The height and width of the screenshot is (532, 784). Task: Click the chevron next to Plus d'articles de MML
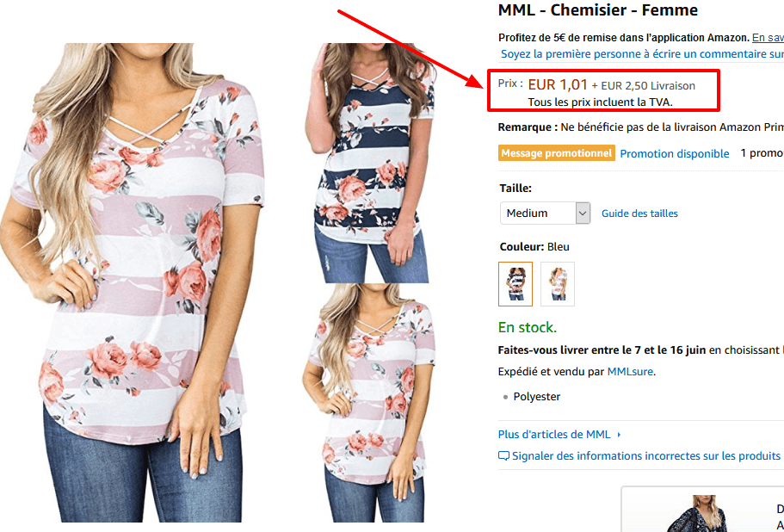point(620,434)
